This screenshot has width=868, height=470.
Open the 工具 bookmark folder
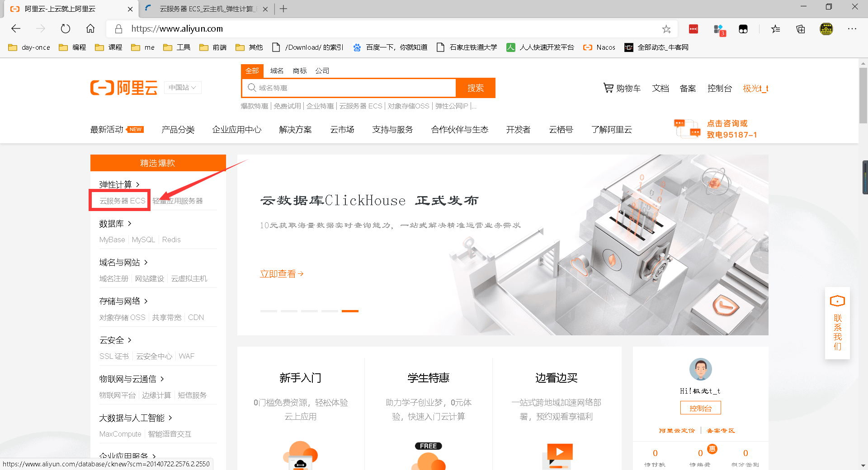[x=177, y=47]
